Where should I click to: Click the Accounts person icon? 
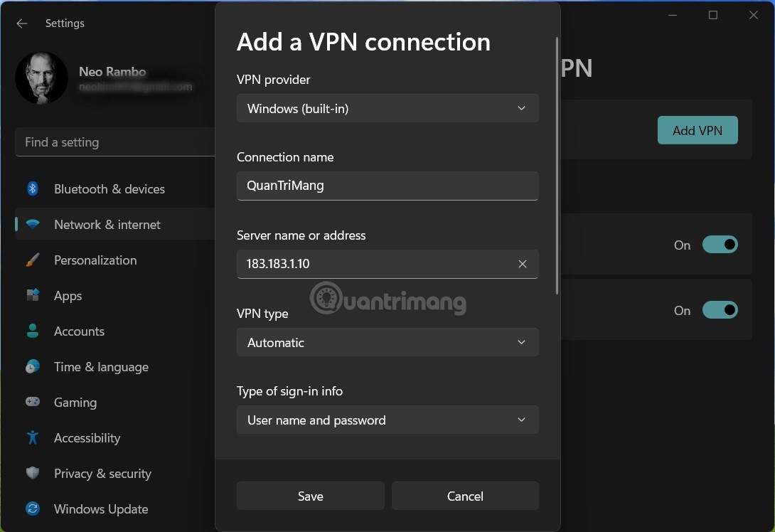[x=33, y=331]
